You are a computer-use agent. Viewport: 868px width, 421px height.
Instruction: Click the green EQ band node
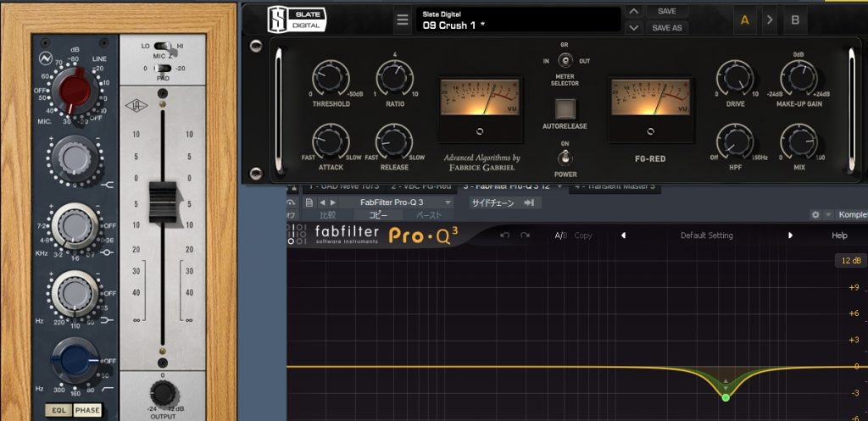[x=726, y=396]
